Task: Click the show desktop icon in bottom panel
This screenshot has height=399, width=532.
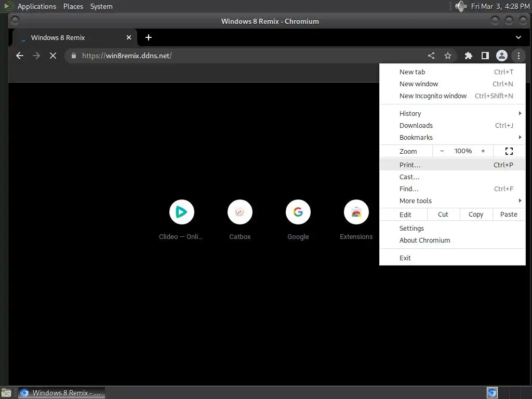Action: pos(6,393)
